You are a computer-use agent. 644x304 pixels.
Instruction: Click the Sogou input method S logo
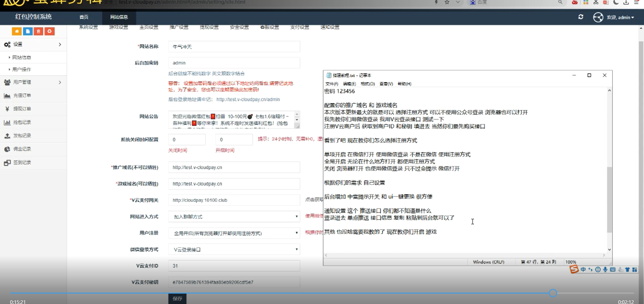pos(574,269)
